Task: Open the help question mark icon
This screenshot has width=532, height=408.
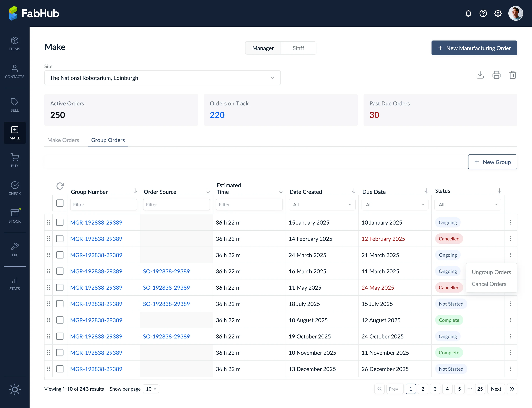Action: click(483, 13)
